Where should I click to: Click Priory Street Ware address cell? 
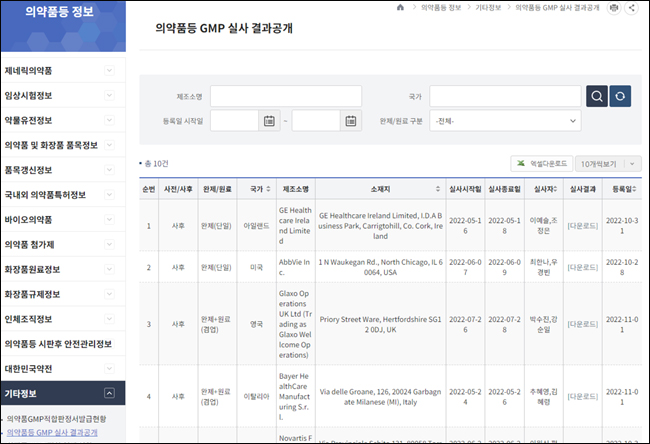tap(380, 324)
